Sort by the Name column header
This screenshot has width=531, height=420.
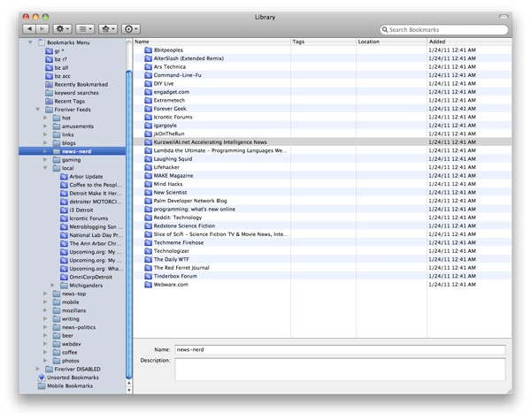pos(212,42)
